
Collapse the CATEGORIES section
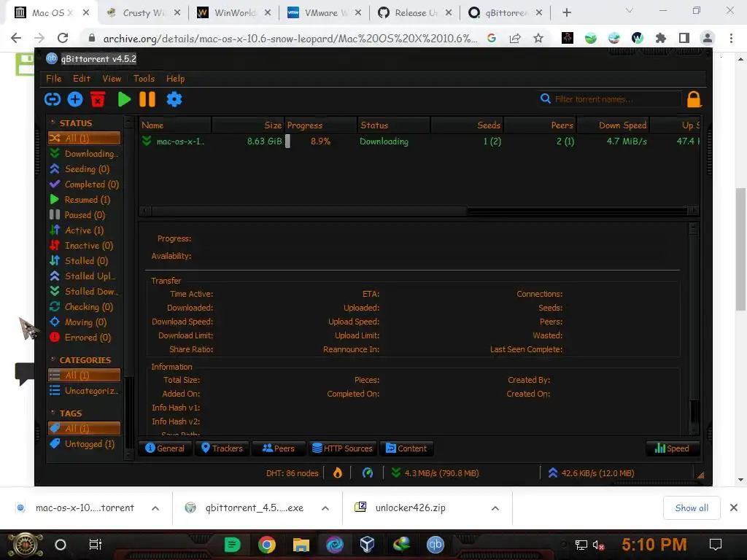pyautogui.click(x=53, y=359)
